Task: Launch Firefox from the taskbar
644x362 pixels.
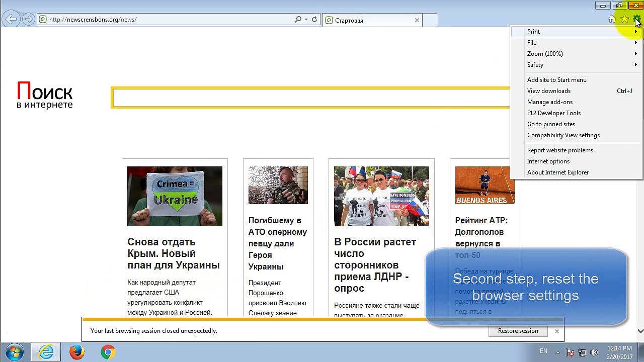Action: click(77, 352)
